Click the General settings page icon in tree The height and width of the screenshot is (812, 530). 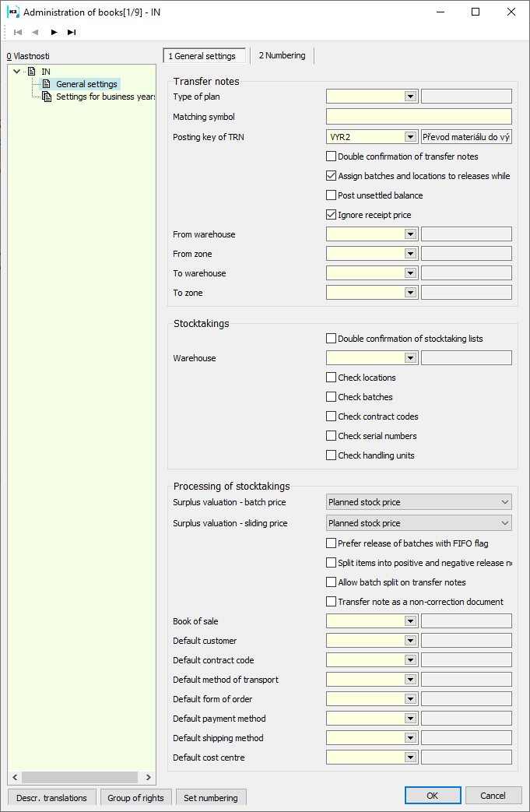click(47, 84)
